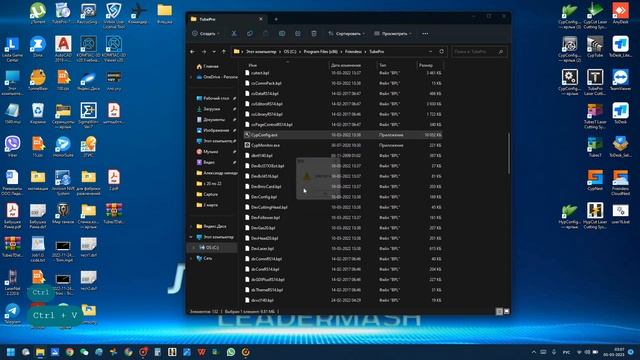Click the Cut scissors icon in Explorer toolbar

[234, 33]
